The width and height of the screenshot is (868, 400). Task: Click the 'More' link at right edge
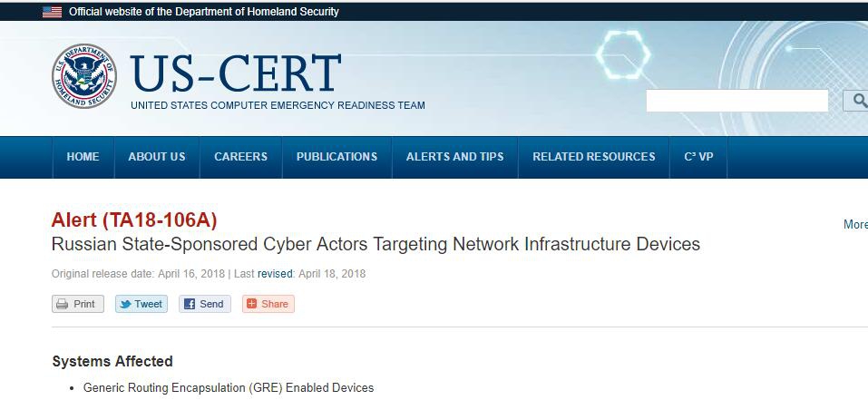pyautogui.click(x=855, y=224)
